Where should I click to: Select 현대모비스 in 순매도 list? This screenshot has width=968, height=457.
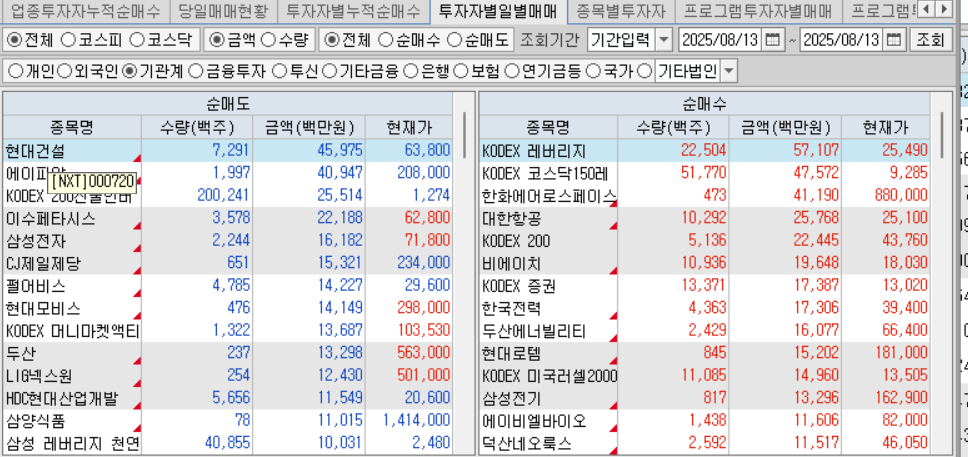[228, 308]
